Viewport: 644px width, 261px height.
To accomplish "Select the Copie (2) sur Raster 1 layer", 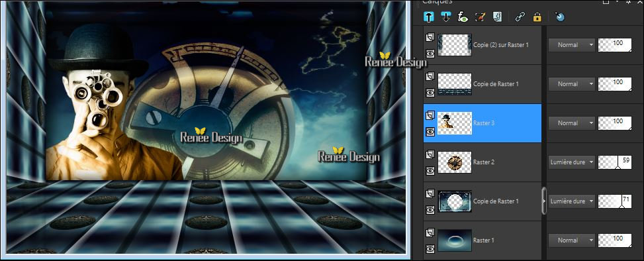I will (483, 45).
